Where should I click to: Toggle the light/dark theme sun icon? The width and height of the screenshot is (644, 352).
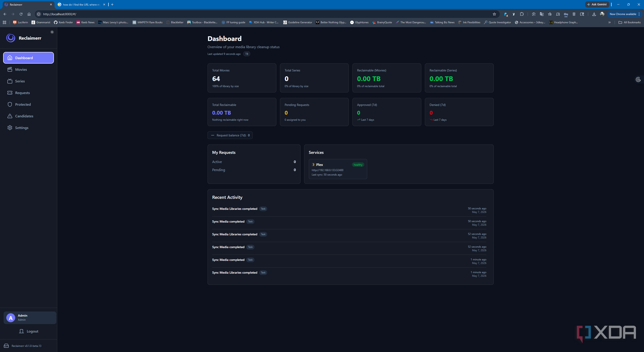click(52, 32)
